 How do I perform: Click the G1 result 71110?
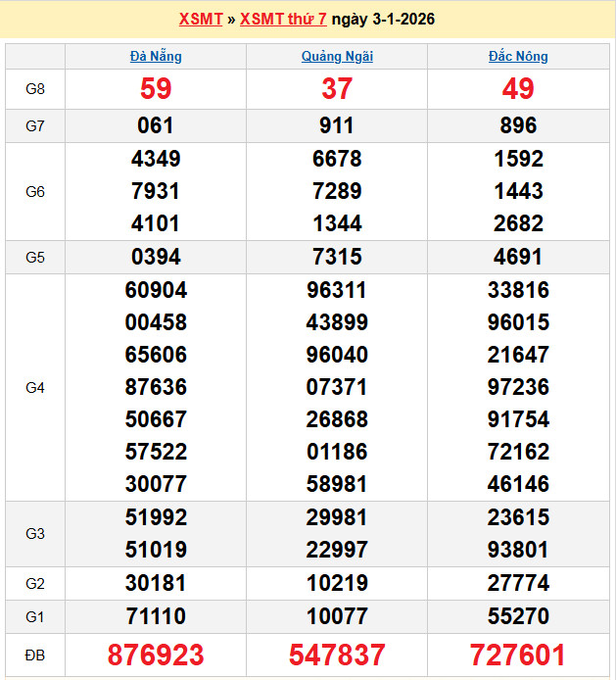coord(156,616)
